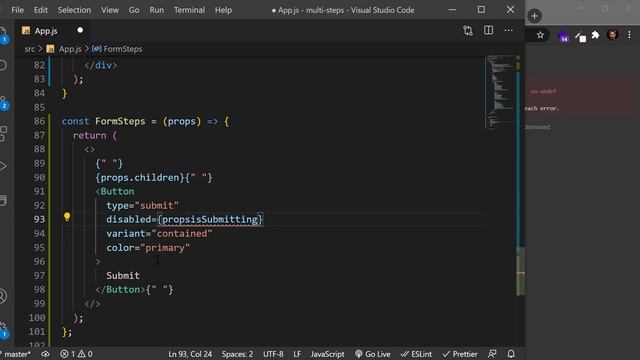The height and width of the screenshot is (360, 640).
Task: Bookmark the page with browser star icon
Action: tap(540, 35)
